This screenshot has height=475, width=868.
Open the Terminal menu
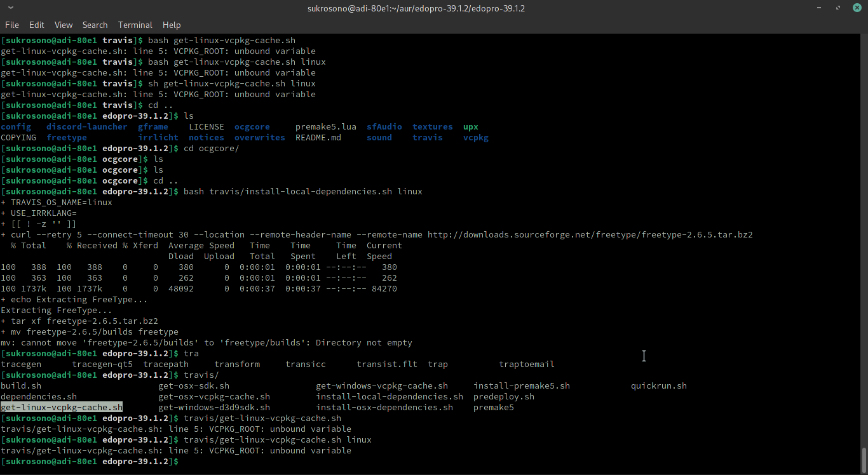pyautogui.click(x=135, y=25)
